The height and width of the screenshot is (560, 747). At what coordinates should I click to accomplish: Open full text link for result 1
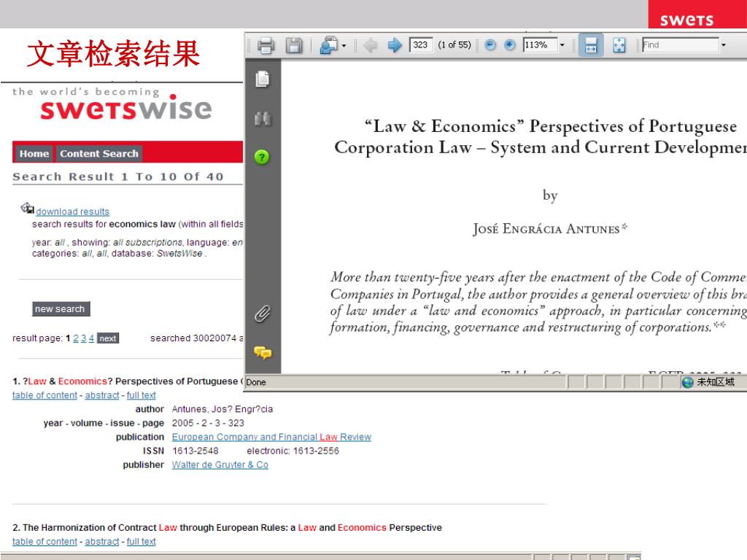pyautogui.click(x=141, y=395)
